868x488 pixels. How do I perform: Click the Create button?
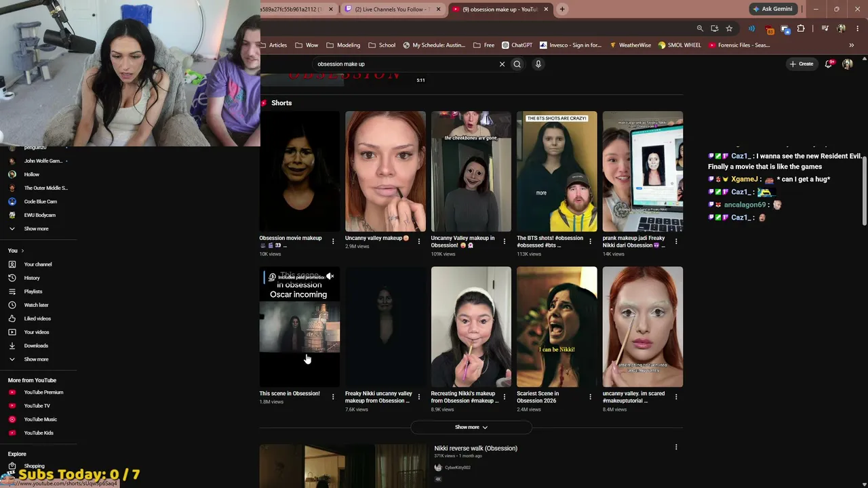[x=802, y=64]
